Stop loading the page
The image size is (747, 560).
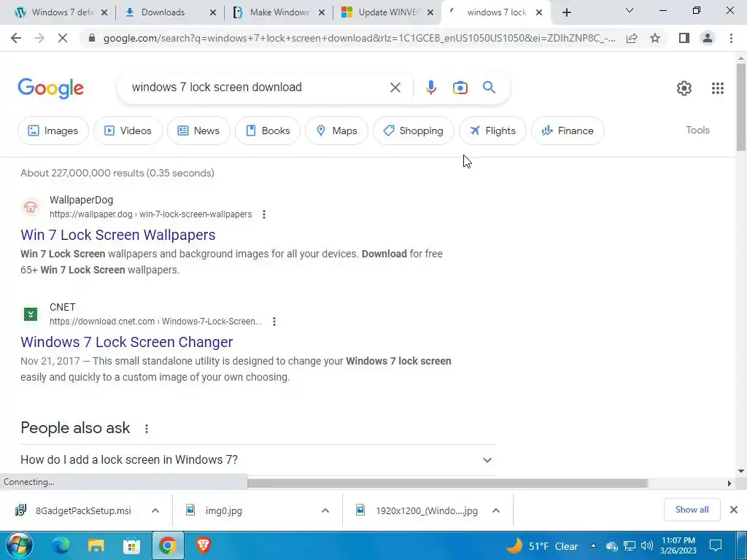pos(63,38)
